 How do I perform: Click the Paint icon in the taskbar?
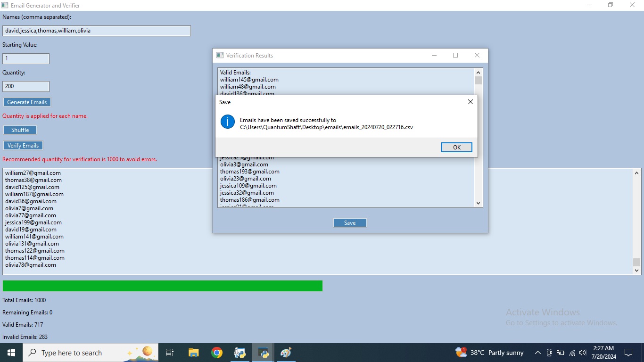(x=286, y=353)
